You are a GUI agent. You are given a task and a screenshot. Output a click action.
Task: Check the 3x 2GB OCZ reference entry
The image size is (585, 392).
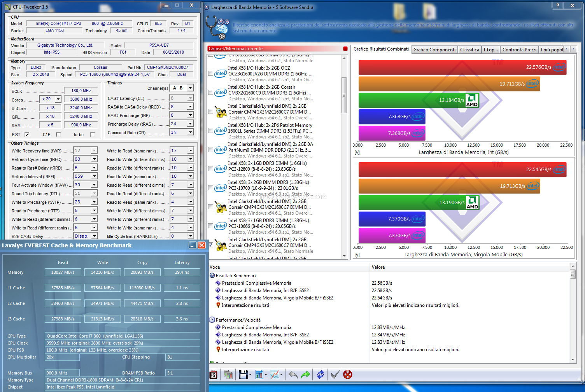click(x=210, y=73)
